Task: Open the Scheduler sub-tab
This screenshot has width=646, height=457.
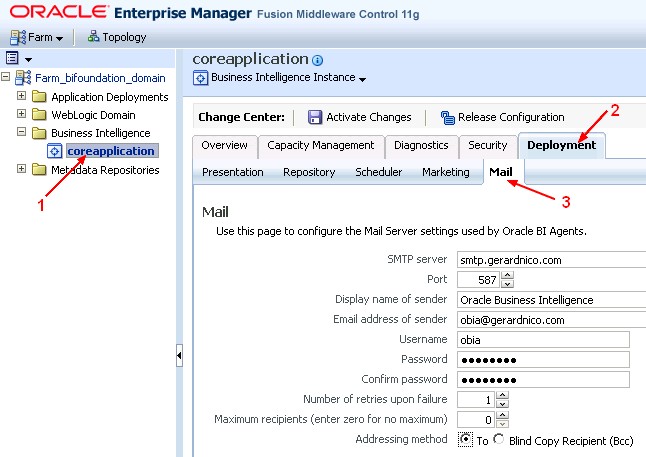Action: click(x=378, y=172)
